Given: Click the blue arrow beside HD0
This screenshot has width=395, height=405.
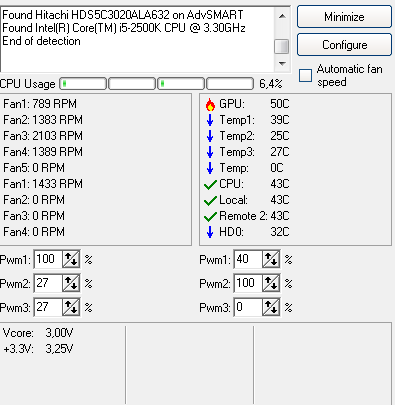Looking at the screenshot, I should point(210,232).
